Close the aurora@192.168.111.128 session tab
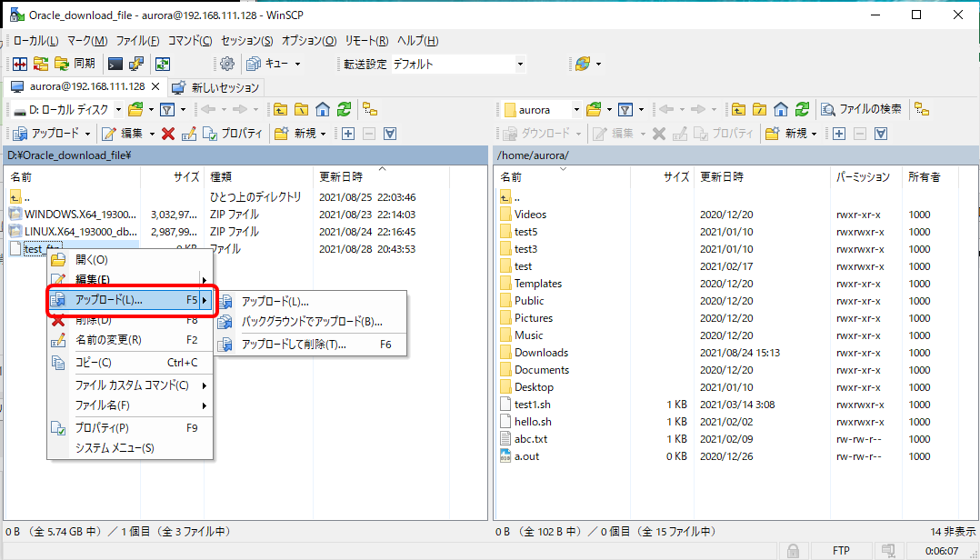The image size is (980, 560). click(x=156, y=86)
